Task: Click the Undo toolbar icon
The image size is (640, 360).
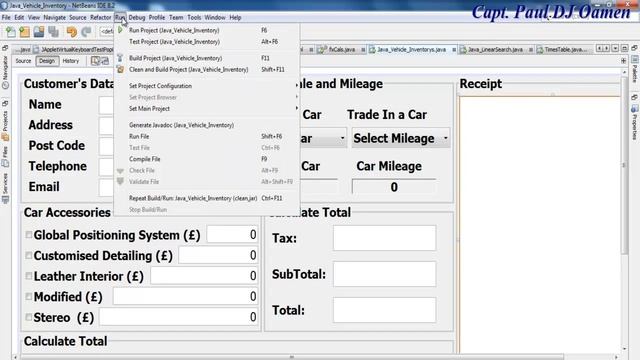Action: click(72, 32)
